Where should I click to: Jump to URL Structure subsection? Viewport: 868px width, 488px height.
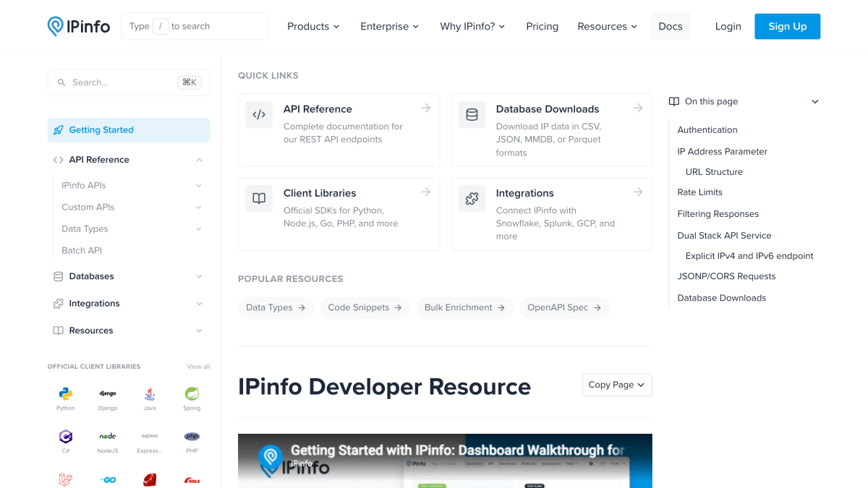(714, 172)
